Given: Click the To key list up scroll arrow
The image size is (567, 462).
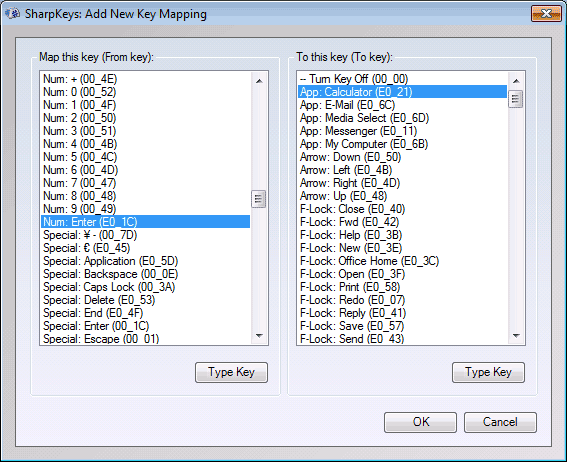Looking at the screenshot, I should [x=516, y=81].
